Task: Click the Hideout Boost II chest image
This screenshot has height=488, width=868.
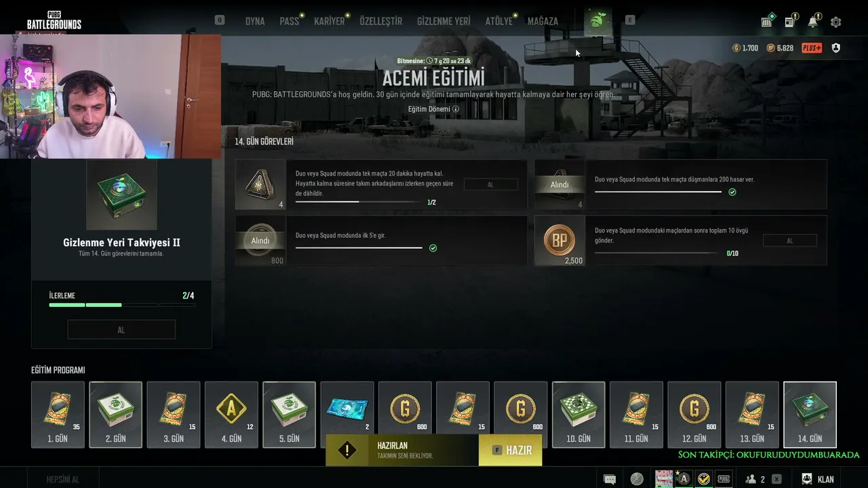Action: click(121, 195)
